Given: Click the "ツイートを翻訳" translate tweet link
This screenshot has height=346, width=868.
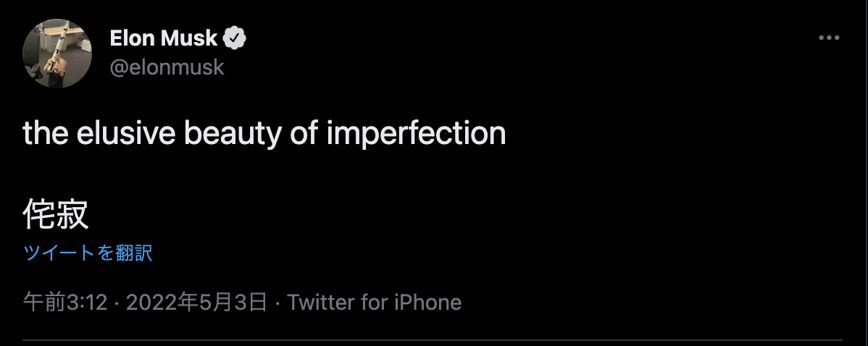Looking at the screenshot, I should tap(88, 252).
